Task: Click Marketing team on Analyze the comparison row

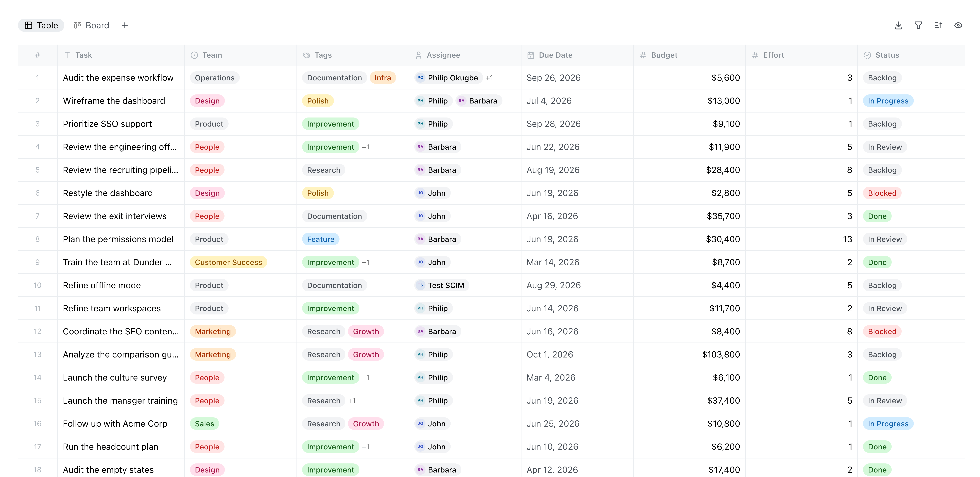Action: coord(213,355)
